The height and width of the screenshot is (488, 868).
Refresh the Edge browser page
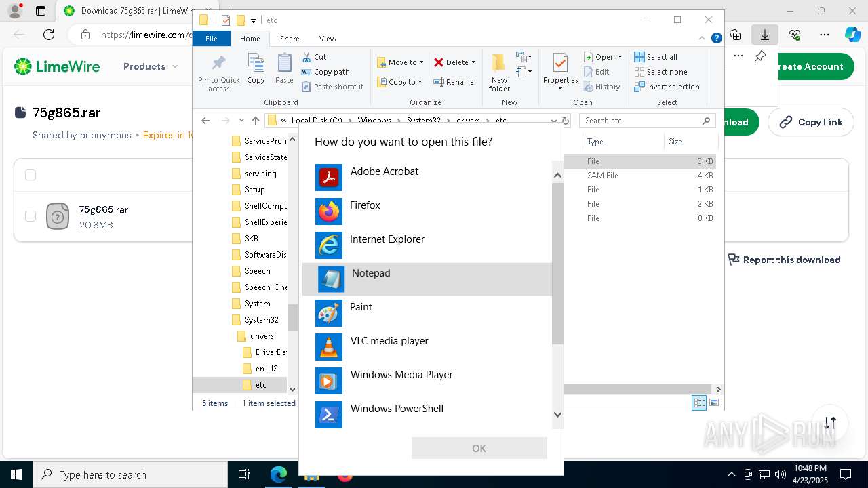pos(49,35)
